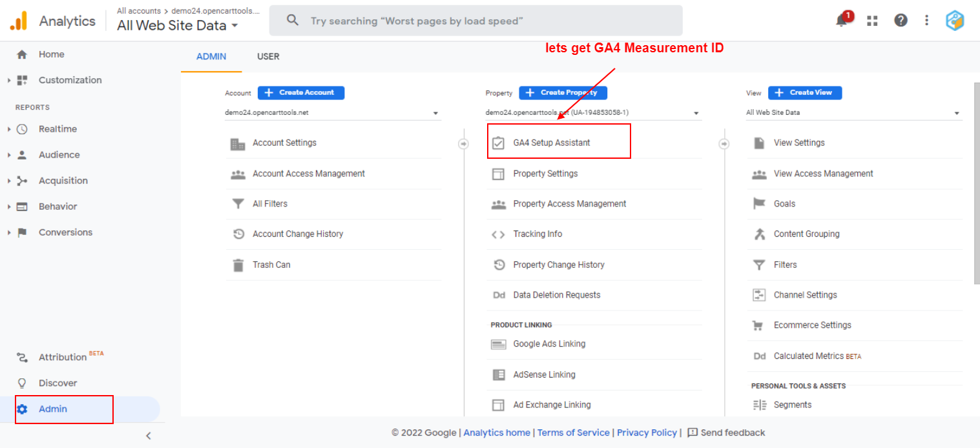This screenshot has height=448, width=980.
Task: Click the search field in top bar
Action: click(x=475, y=21)
